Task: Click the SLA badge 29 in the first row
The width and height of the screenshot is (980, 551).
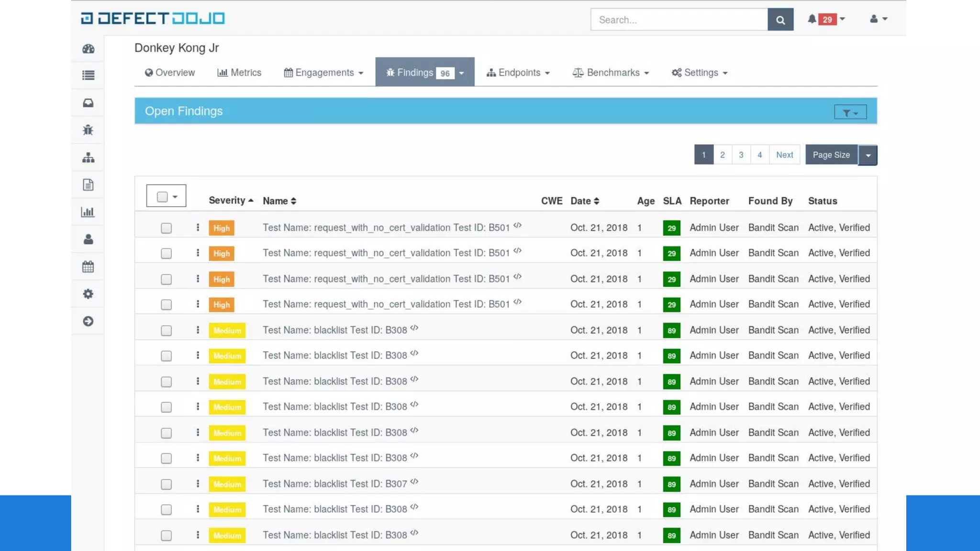Action: [x=671, y=228]
